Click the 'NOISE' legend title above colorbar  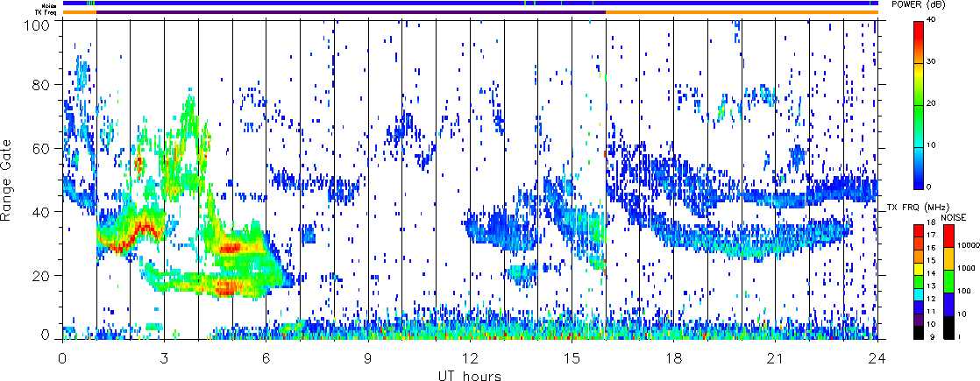click(953, 216)
